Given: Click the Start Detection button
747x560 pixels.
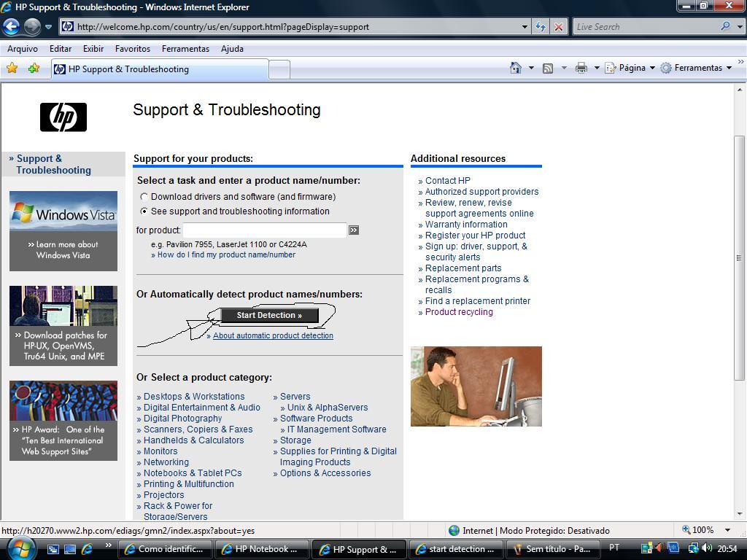Looking at the screenshot, I should click(269, 315).
